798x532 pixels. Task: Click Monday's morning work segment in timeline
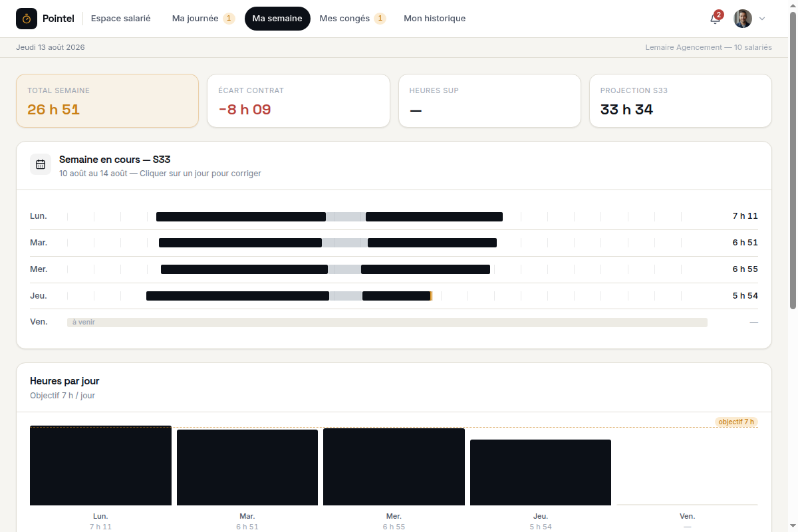(241, 217)
